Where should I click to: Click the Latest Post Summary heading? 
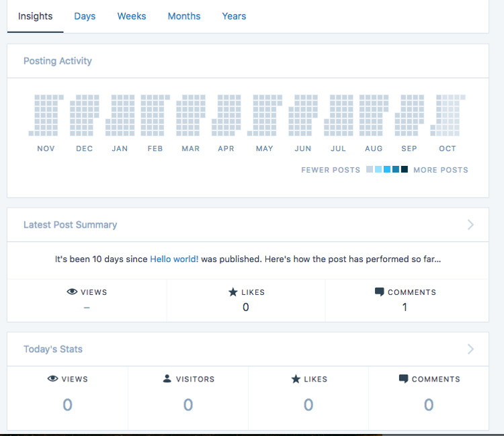(x=70, y=224)
